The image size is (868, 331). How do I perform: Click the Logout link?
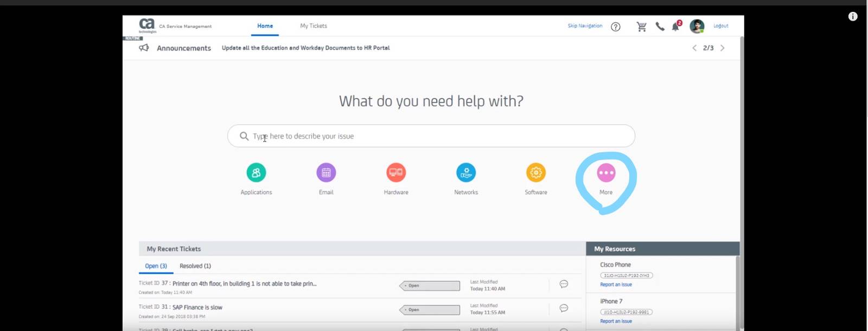(721, 26)
